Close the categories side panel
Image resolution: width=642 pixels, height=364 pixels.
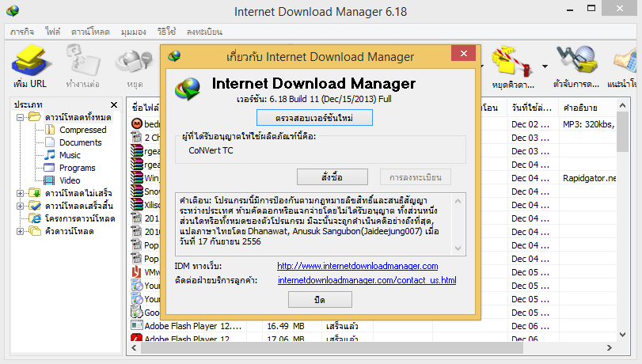114,104
